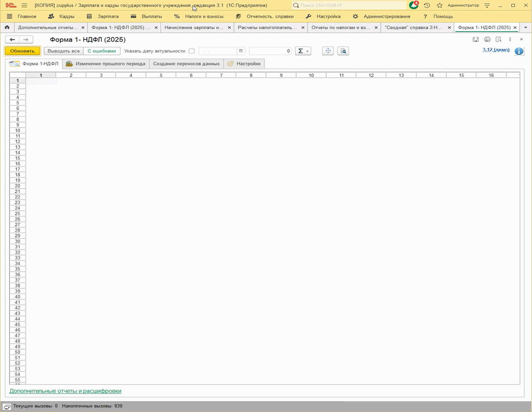
Task: Click the magnifier document toolbar button
Action: point(343,51)
